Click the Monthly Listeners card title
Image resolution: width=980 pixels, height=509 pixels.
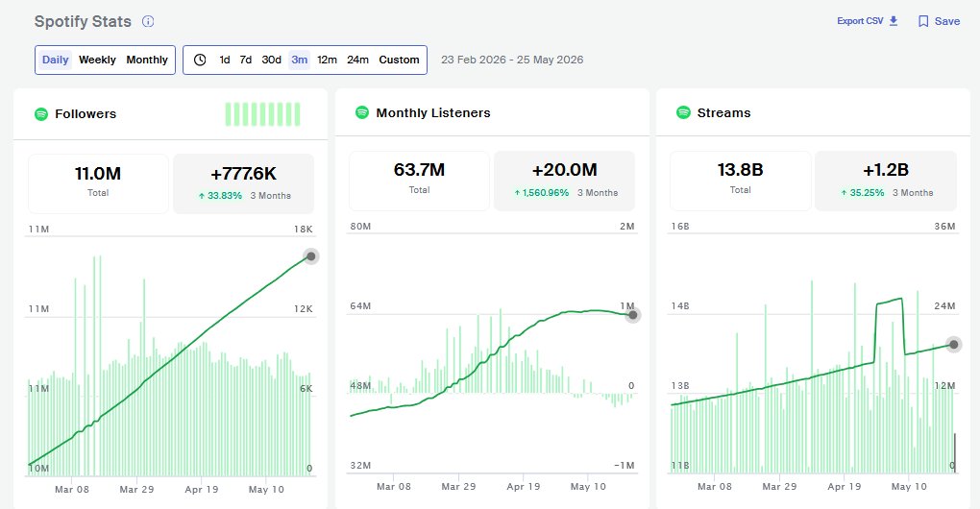click(433, 112)
